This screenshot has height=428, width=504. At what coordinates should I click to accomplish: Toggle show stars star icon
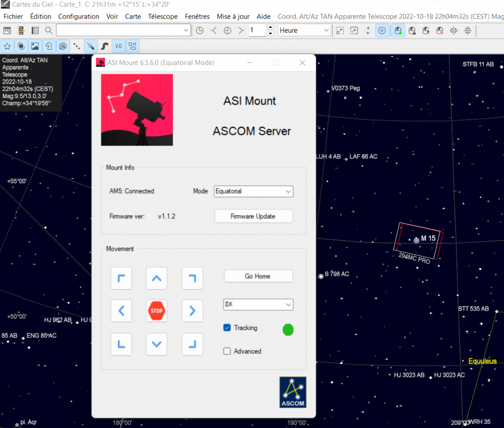coord(7,46)
